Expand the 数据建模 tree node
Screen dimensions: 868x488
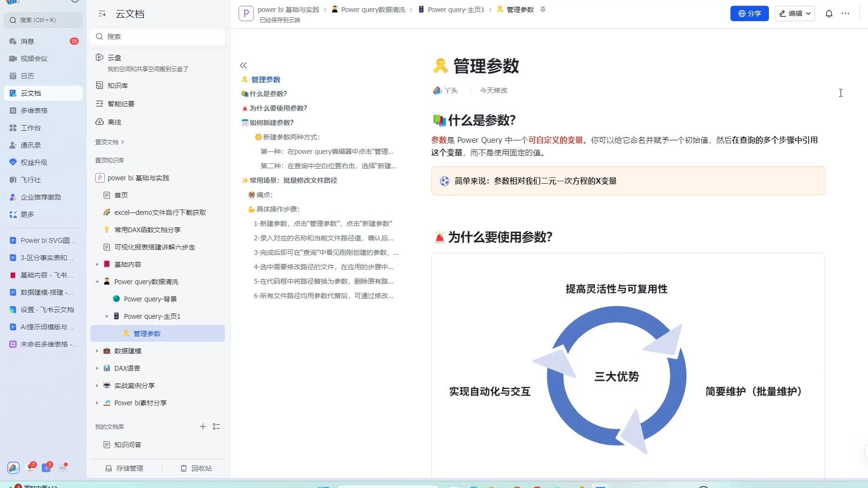click(x=97, y=351)
